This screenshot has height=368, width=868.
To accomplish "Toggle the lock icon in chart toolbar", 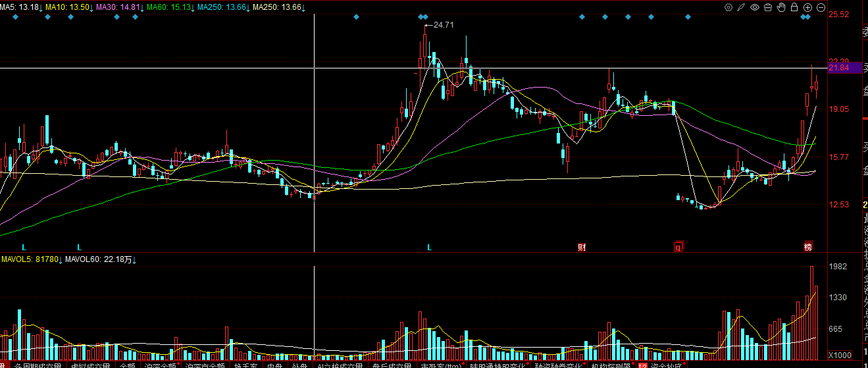I will click(x=794, y=7).
